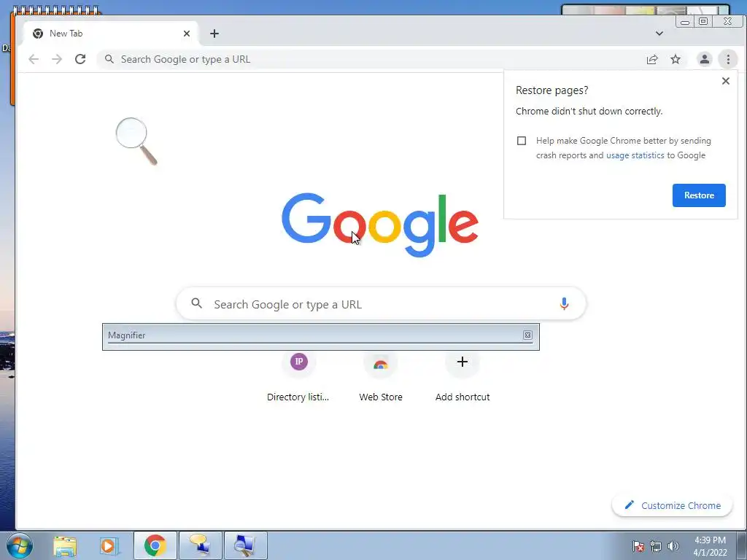Bookmark this tab with the star icon
Screen dimensions: 747x560
point(676,60)
